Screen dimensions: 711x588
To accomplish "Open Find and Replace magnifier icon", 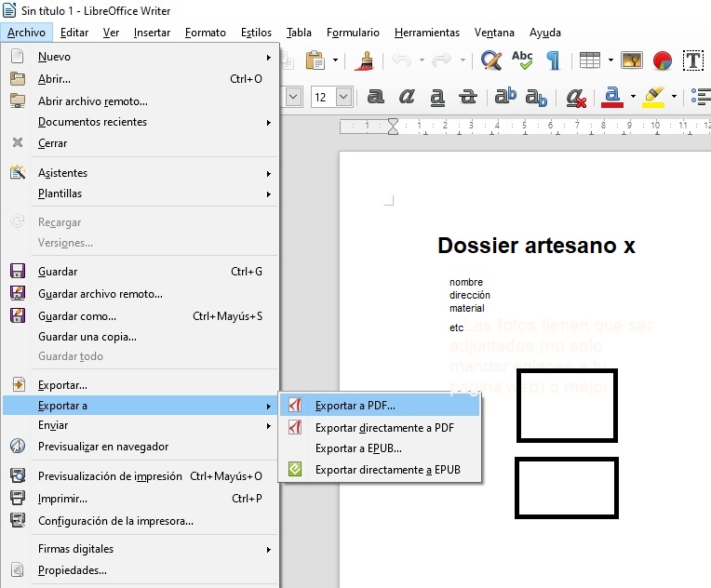I will (x=491, y=60).
